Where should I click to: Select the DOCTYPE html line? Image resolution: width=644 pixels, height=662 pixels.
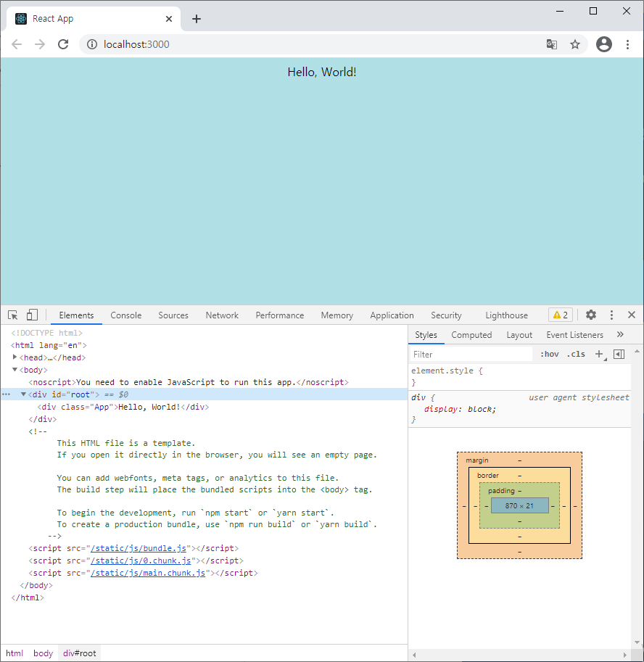coord(47,333)
